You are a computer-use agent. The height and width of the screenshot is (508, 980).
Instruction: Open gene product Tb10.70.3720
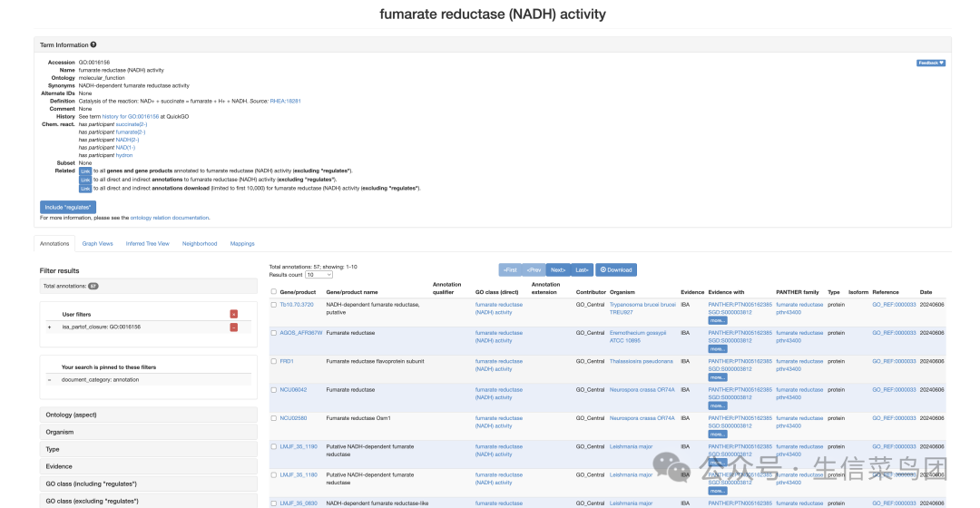pyautogui.click(x=297, y=305)
